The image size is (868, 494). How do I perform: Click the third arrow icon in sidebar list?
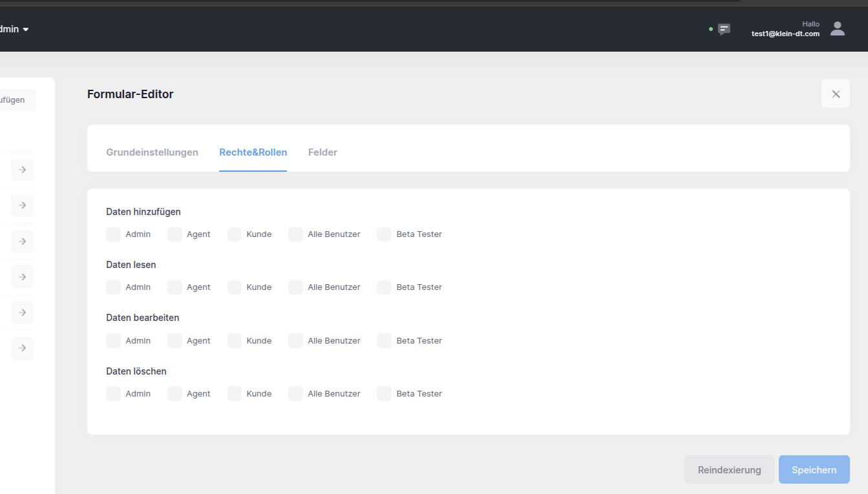[23, 241]
